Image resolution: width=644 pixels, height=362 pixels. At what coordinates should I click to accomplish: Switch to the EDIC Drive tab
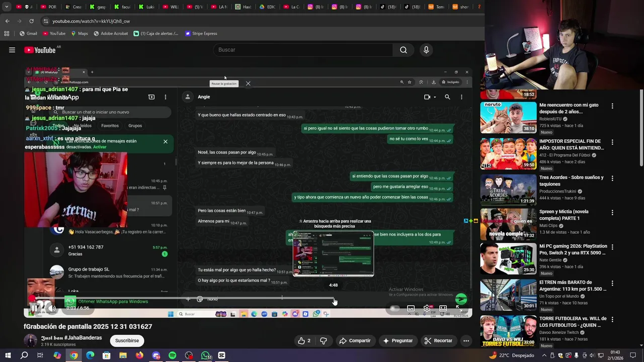[x=268, y=7]
